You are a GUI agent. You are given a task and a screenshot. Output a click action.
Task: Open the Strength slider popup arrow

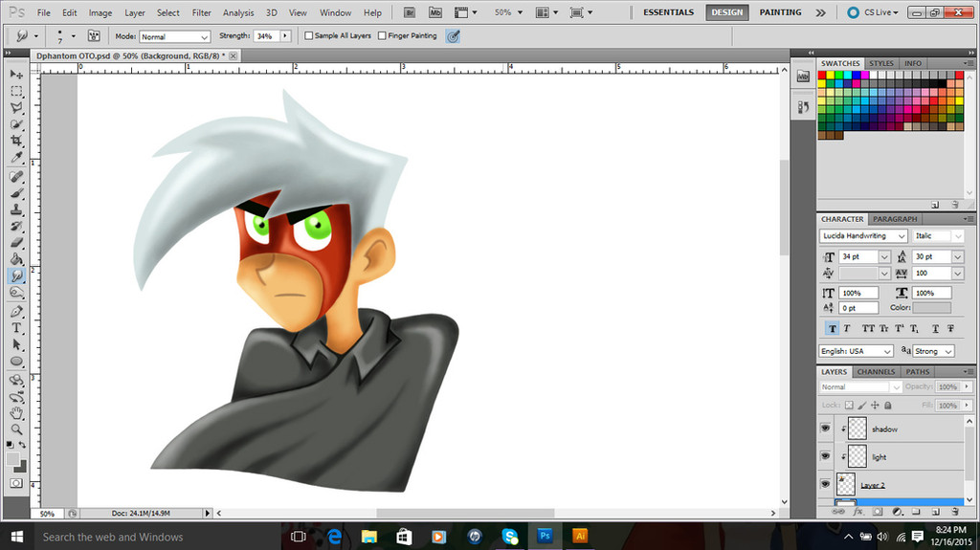tap(285, 36)
